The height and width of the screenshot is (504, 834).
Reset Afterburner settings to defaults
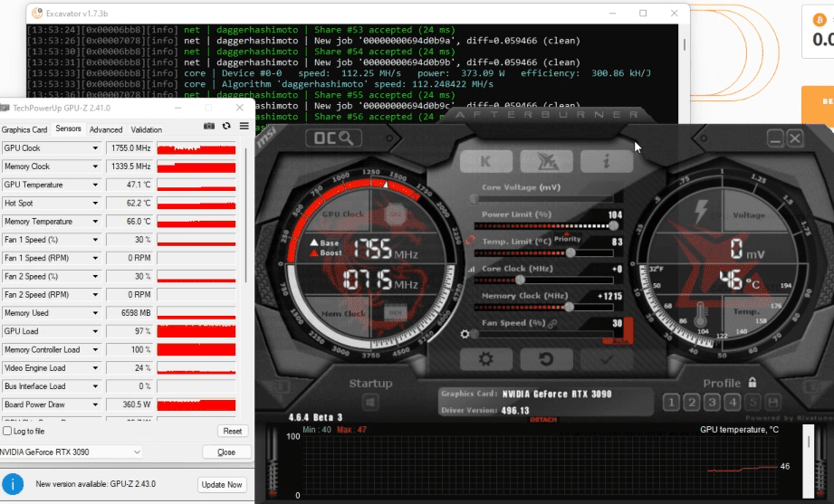pyautogui.click(x=546, y=359)
